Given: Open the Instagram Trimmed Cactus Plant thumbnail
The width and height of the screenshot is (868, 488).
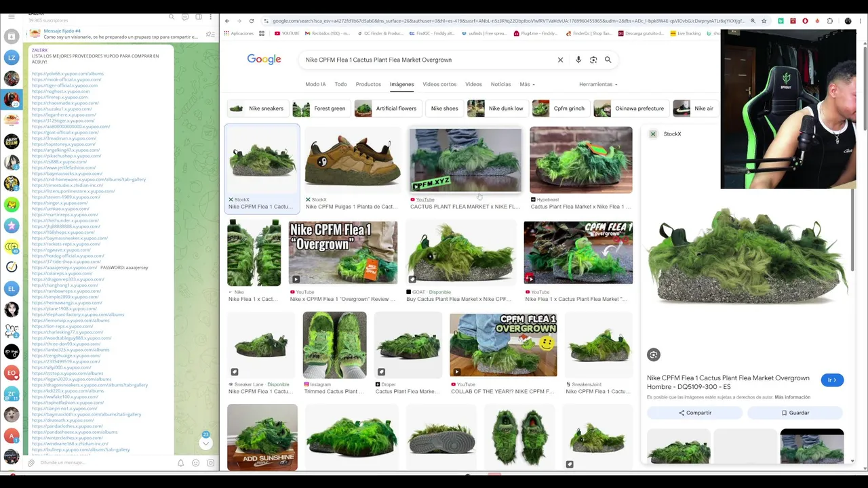Looking at the screenshot, I should click(x=334, y=345).
